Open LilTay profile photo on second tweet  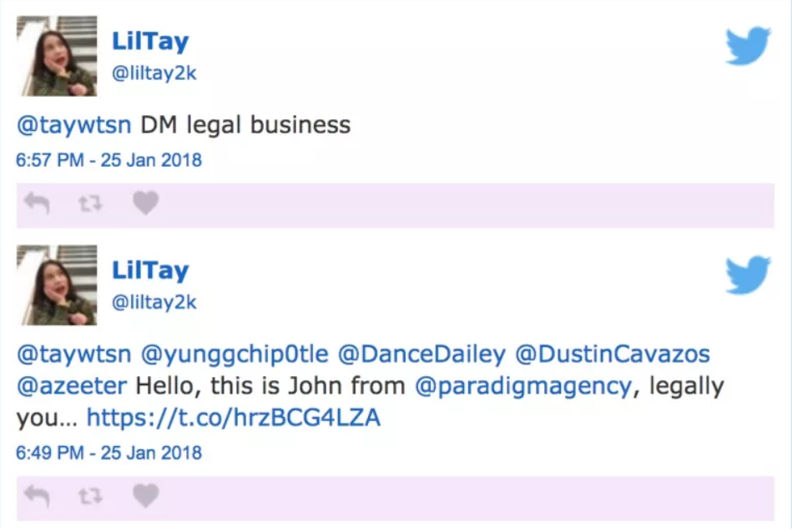click(x=57, y=285)
